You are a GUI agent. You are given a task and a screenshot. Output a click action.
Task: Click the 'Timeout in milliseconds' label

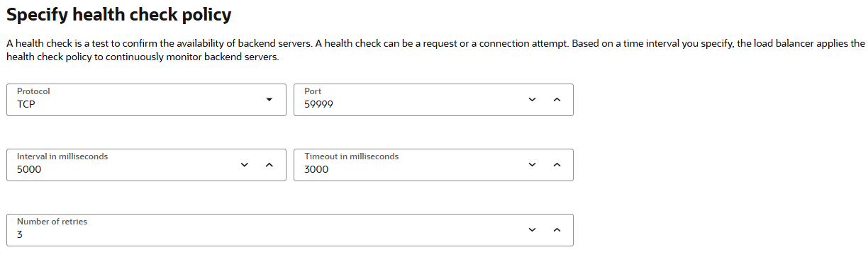point(351,156)
